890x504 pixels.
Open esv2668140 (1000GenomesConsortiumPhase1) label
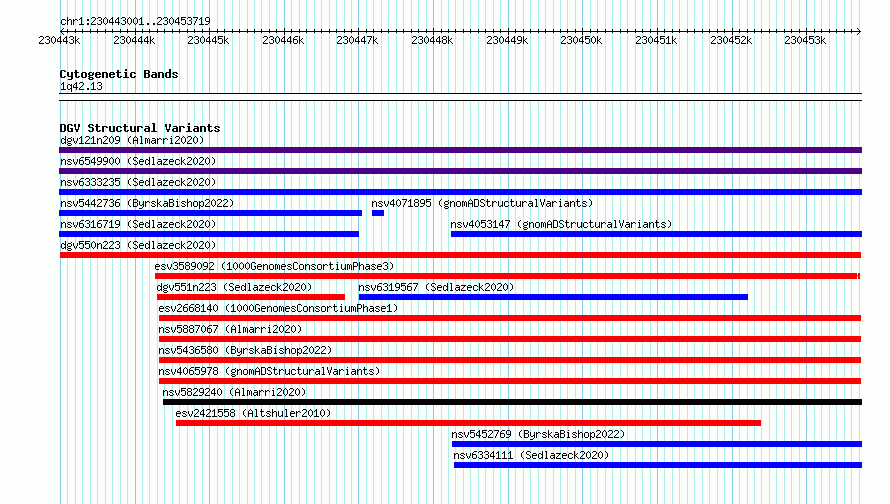pos(278,308)
